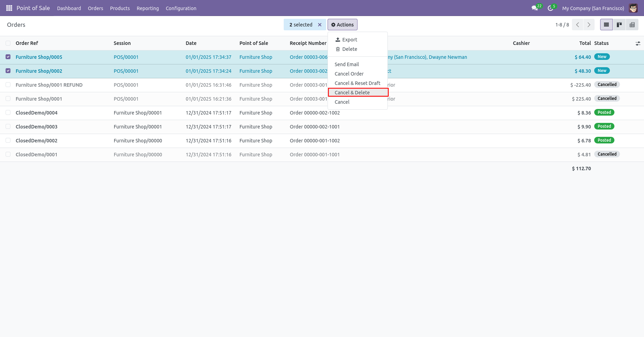Open Furniture Shop/0001 REFUND order

(x=49, y=85)
